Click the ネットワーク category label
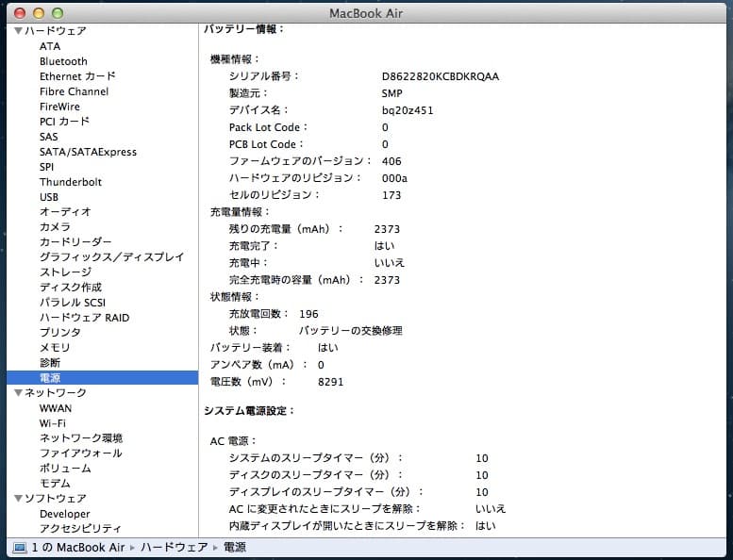Viewport: 733px width, 560px height. (55, 393)
